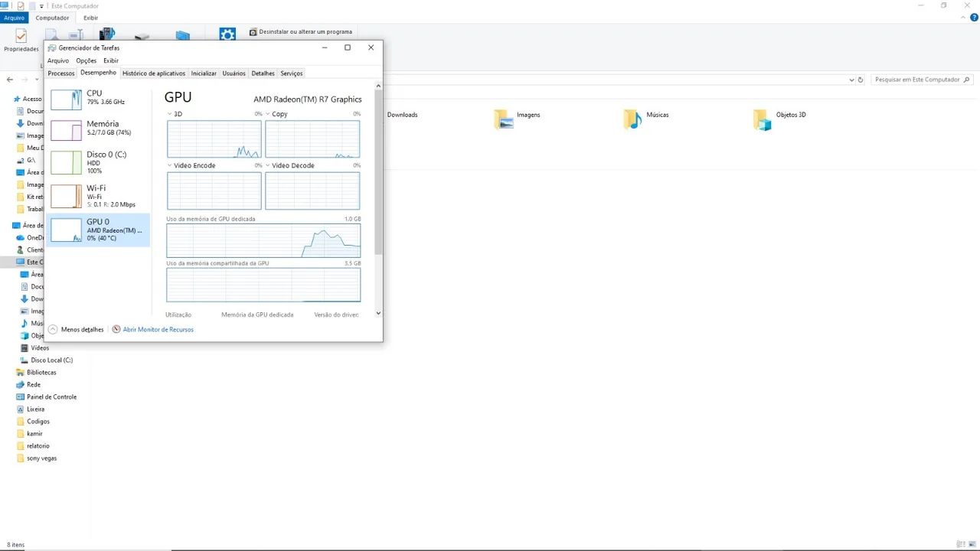Click the Propriedades ribbon icon

click(x=21, y=36)
